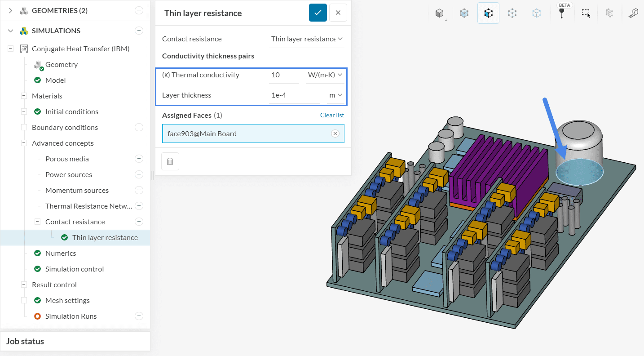This screenshot has height=356, width=644.
Task: Choose edge selection mode icon
Action: 536,13
